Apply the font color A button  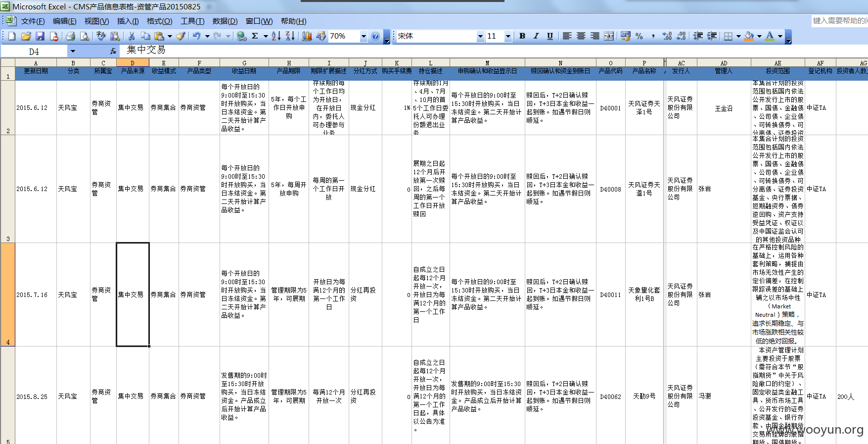770,36
